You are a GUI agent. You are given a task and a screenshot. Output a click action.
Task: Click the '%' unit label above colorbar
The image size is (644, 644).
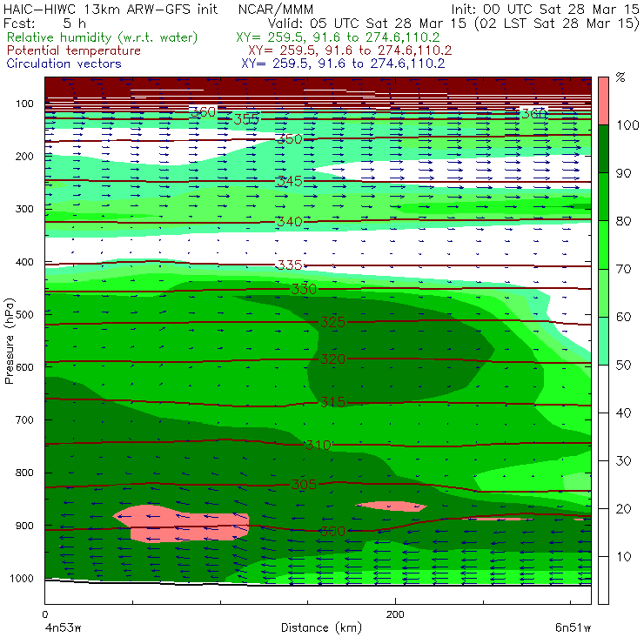[x=621, y=77]
